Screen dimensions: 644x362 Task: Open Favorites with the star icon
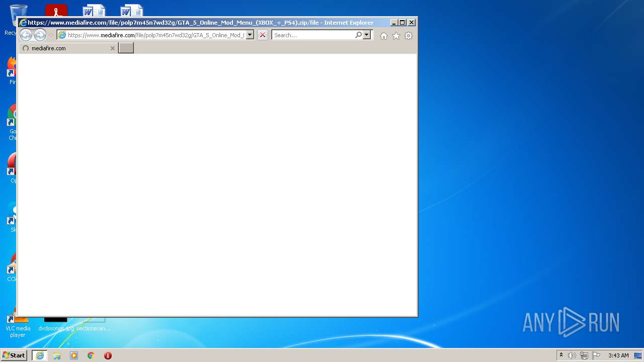click(x=396, y=36)
